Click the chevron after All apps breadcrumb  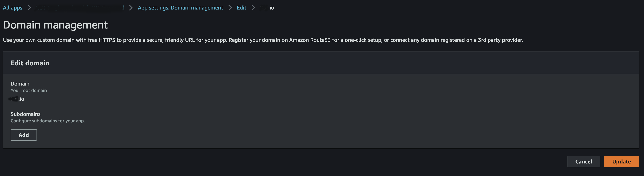pos(29,7)
